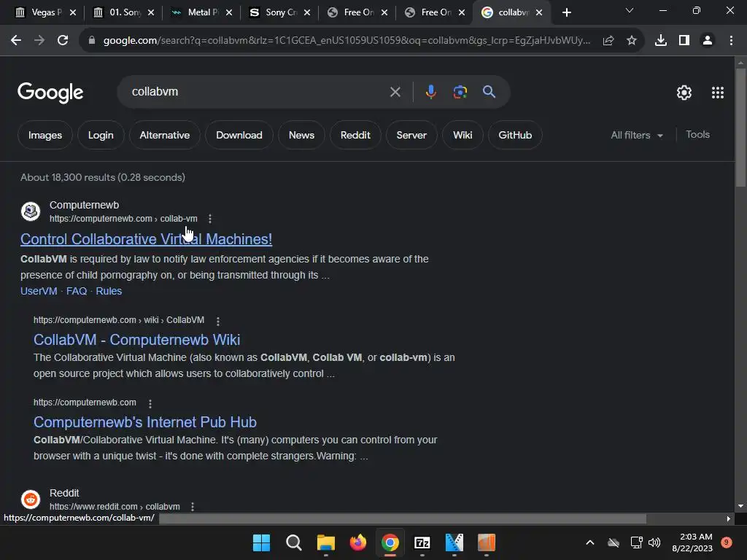Bookmark this page with the star icon
Image resolution: width=747 pixels, height=560 pixels.
[x=632, y=41]
